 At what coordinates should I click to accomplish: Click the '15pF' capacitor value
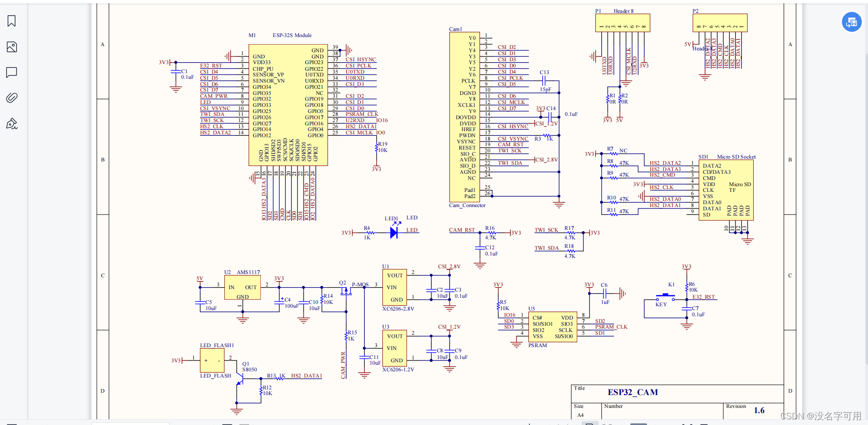(x=545, y=89)
